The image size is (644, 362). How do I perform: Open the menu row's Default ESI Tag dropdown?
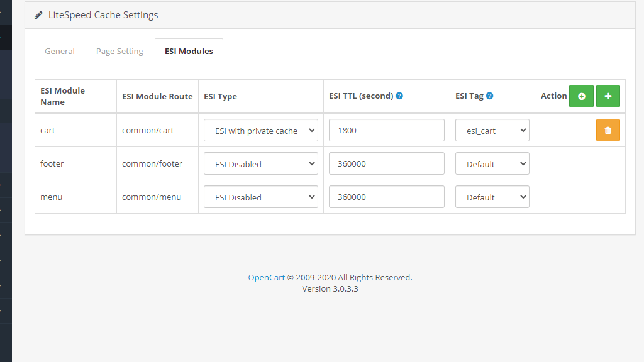pos(492,197)
